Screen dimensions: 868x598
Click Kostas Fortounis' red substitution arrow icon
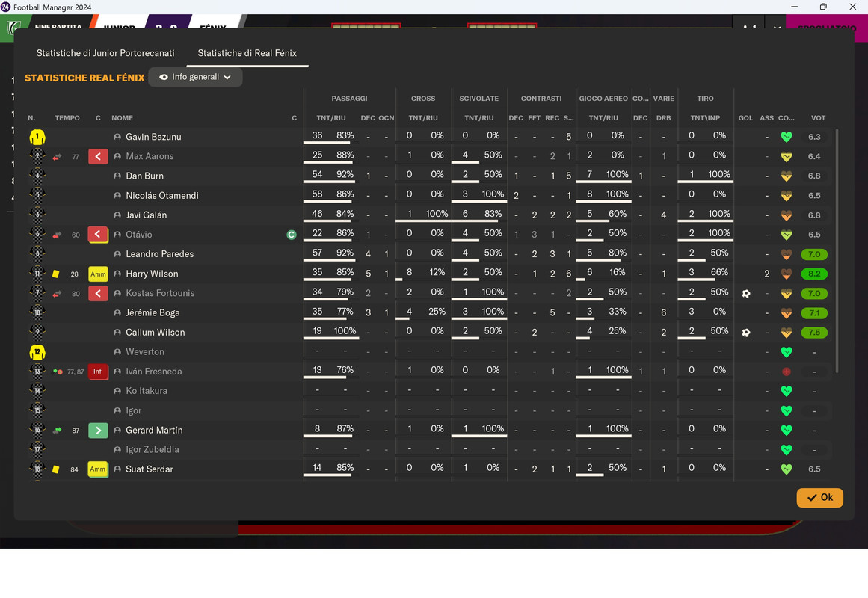point(98,294)
